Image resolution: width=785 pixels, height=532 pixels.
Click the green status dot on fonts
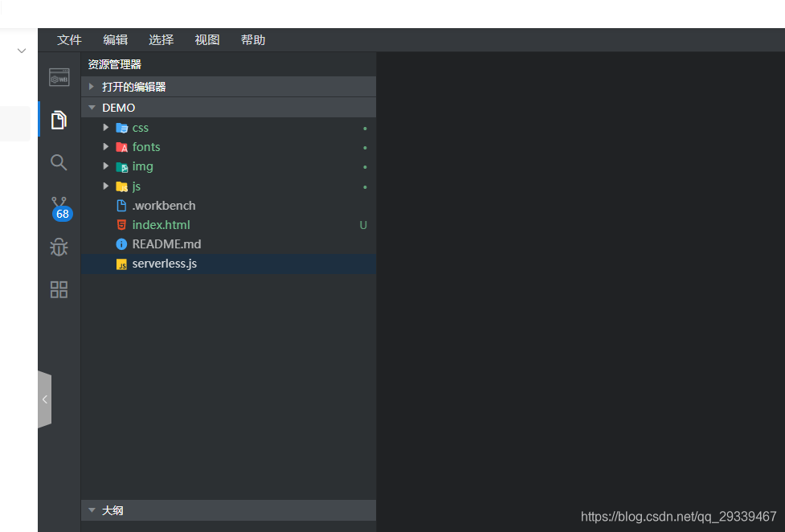(x=365, y=148)
